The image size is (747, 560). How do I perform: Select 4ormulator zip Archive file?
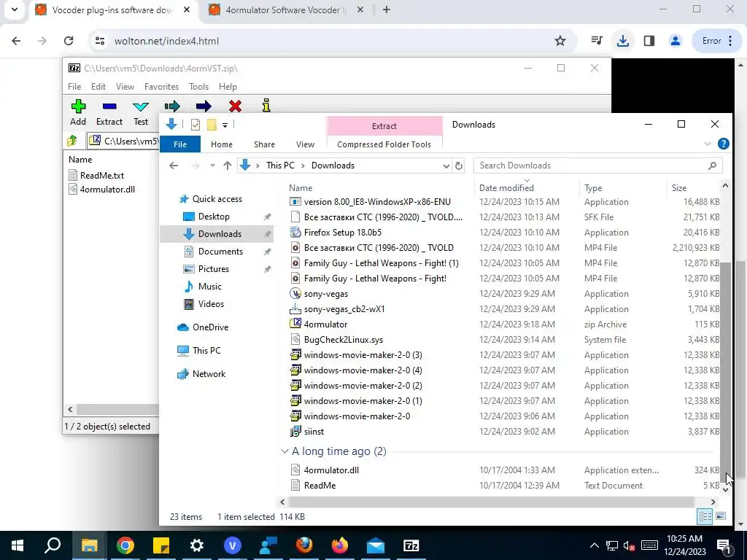[x=504, y=324]
